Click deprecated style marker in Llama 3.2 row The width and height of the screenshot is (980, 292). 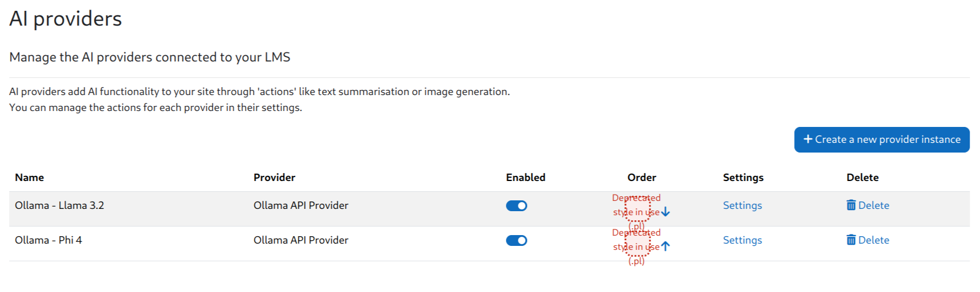tap(637, 208)
